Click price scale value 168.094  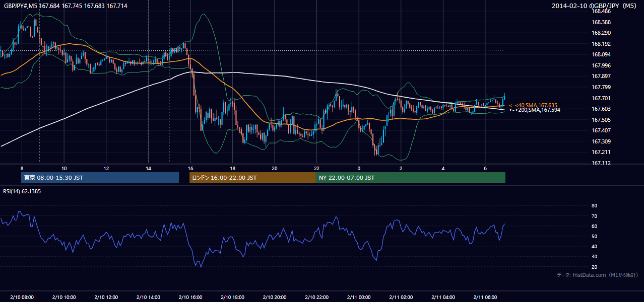point(601,54)
